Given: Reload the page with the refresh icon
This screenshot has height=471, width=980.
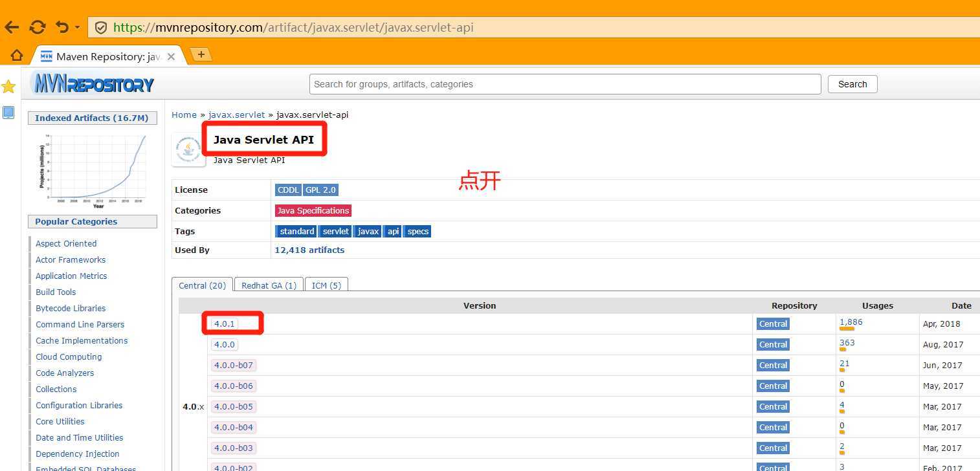Looking at the screenshot, I should [38, 27].
